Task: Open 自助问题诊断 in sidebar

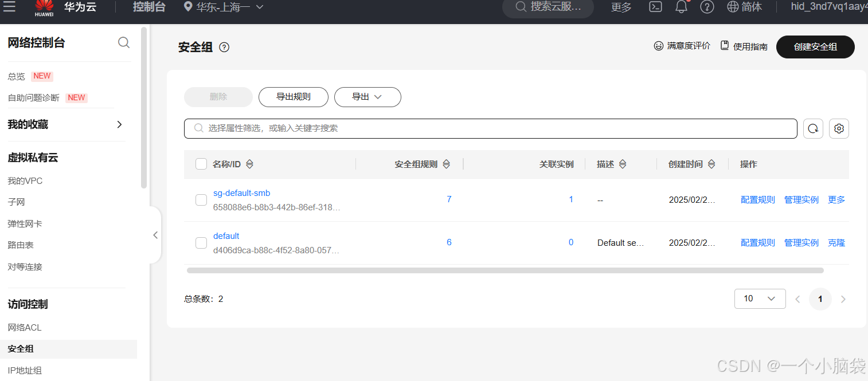Action: tap(33, 98)
